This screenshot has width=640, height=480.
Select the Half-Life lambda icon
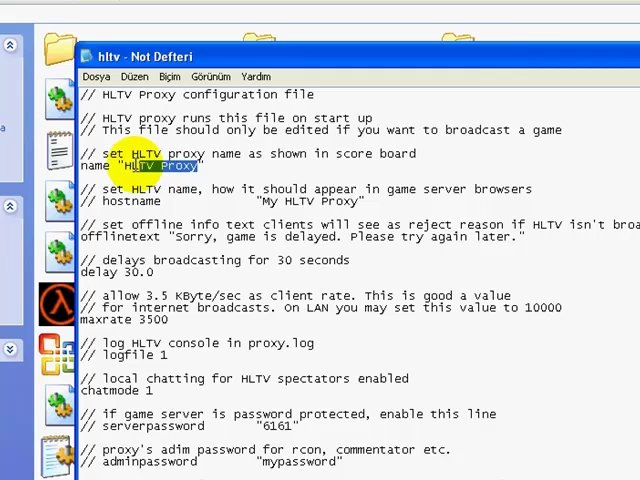pyautogui.click(x=57, y=304)
